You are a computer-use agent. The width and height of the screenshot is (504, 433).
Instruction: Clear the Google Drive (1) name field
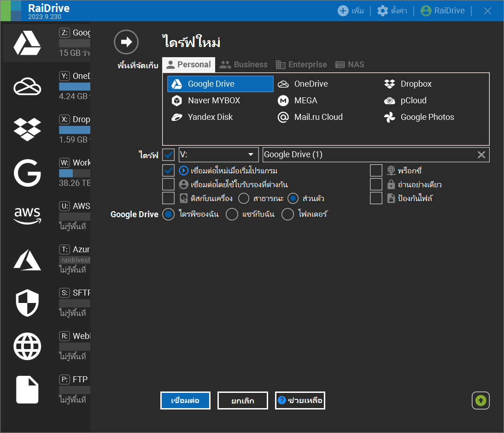click(481, 155)
